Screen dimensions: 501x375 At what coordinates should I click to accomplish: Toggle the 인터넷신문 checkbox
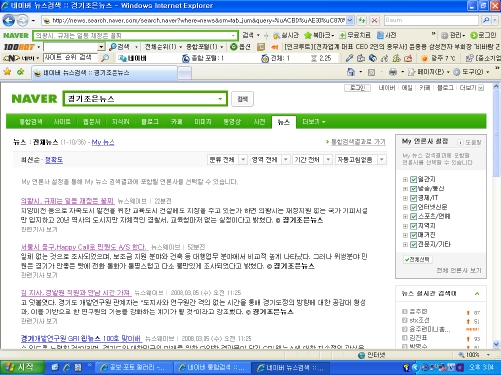(x=414, y=207)
